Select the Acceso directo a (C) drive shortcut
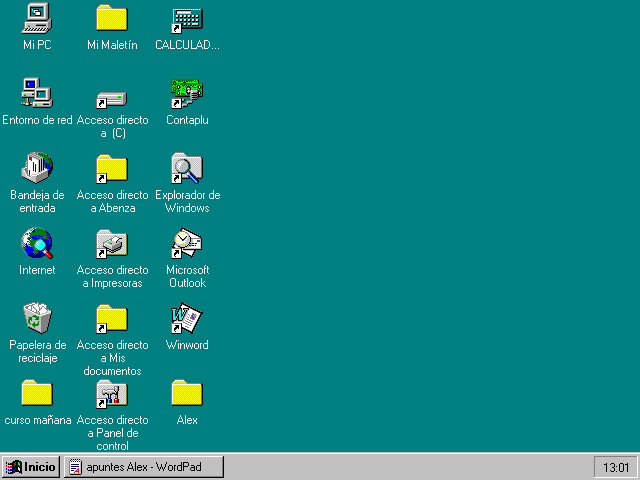Viewport: 640px width, 480px height. point(112,100)
